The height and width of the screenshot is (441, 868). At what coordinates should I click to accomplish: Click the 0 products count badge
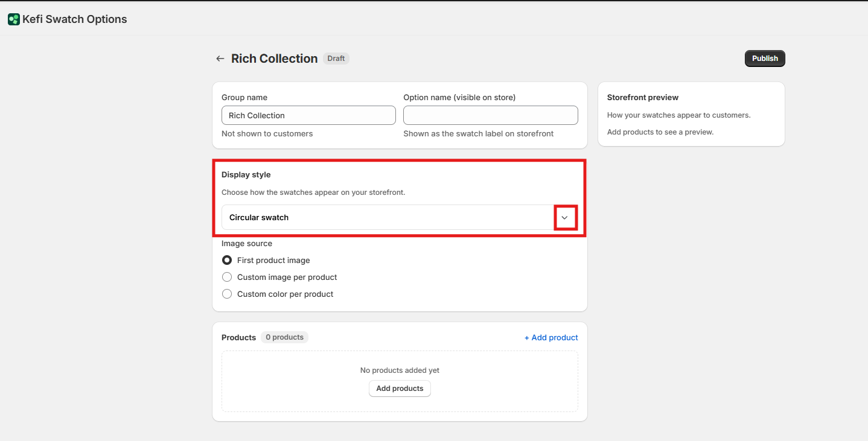click(x=284, y=337)
